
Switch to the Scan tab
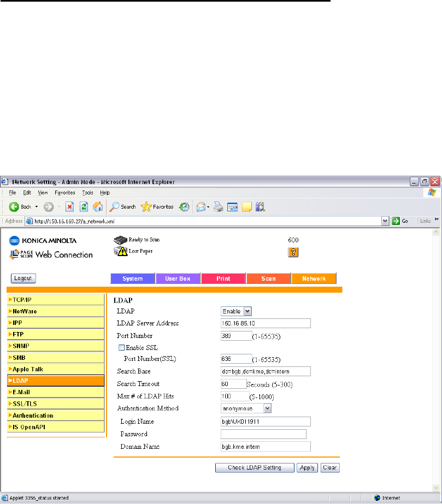click(268, 278)
